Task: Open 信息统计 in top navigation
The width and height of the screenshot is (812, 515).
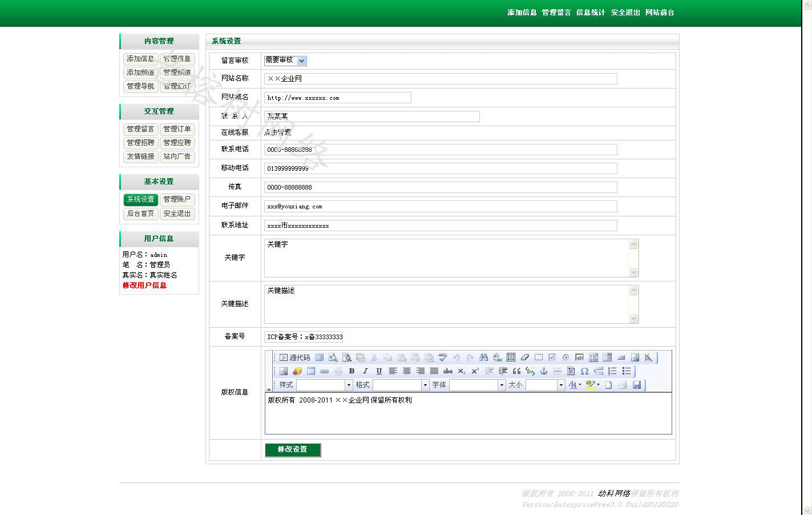Action: (x=591, y=12)
